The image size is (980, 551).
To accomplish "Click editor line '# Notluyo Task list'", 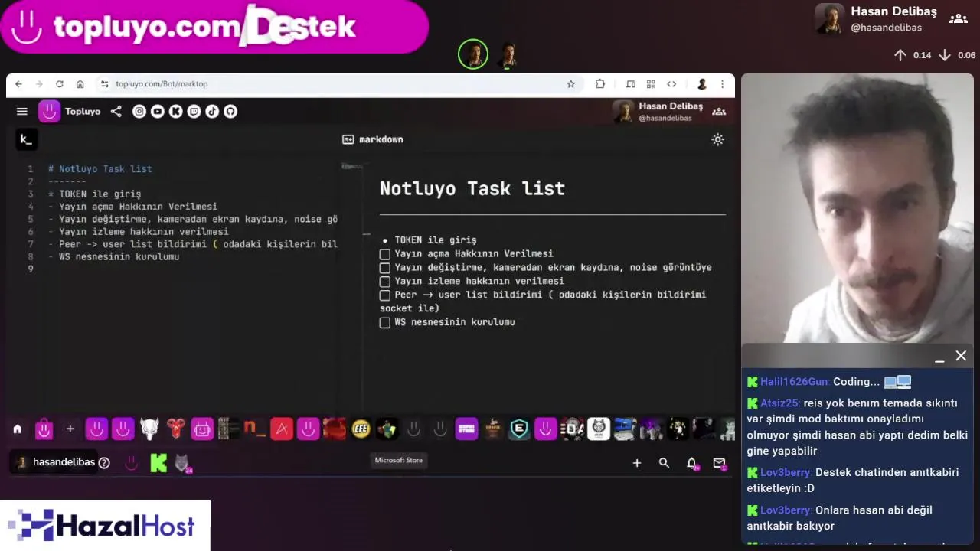I will (x=100, y=169).
